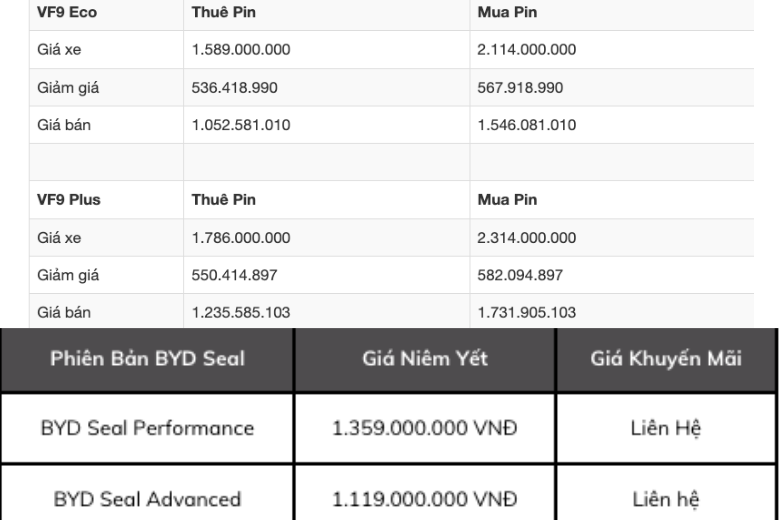Viewport: 780px width, 520px height.
Task: Click the Giá Niêm Yết column header
Action: (424, 359)
